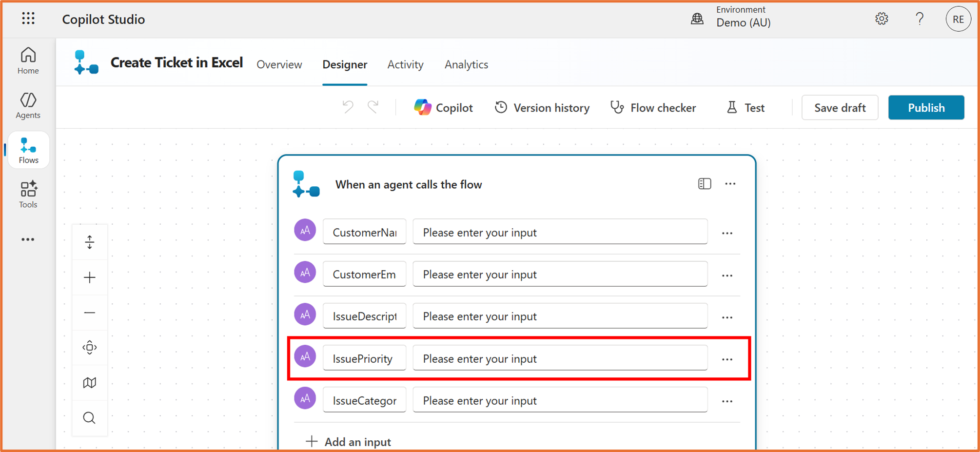Screen dimensions: 980x452
Task: Collapse/expand canvas height control icon
Action: pyautogui.click(x=90, y=242)
